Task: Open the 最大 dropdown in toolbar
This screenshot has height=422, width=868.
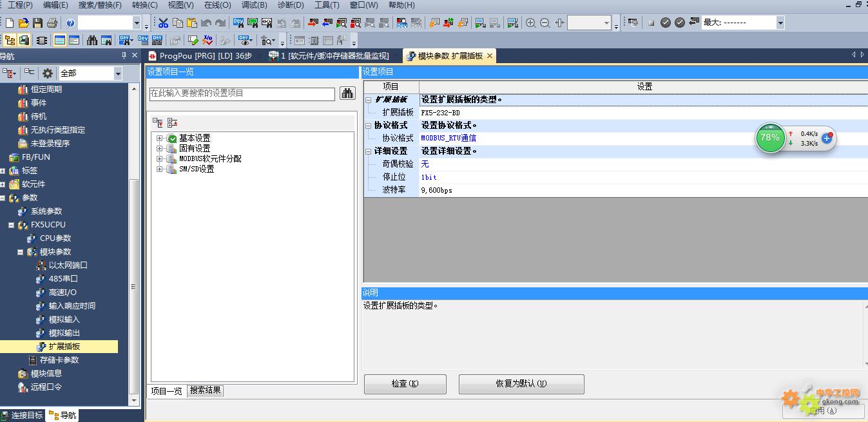Action: [x=780, y=23]
